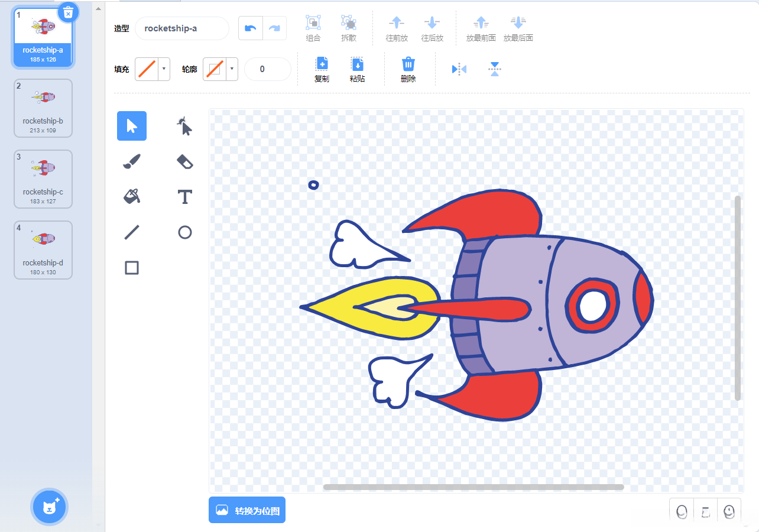Screen dimensions: 759x532
Task: Flip the selection horizontally
Action: (459, 69)
